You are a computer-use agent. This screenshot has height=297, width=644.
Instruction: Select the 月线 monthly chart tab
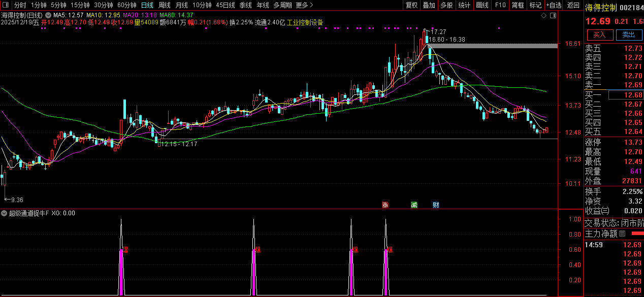[x=182, y=5]
